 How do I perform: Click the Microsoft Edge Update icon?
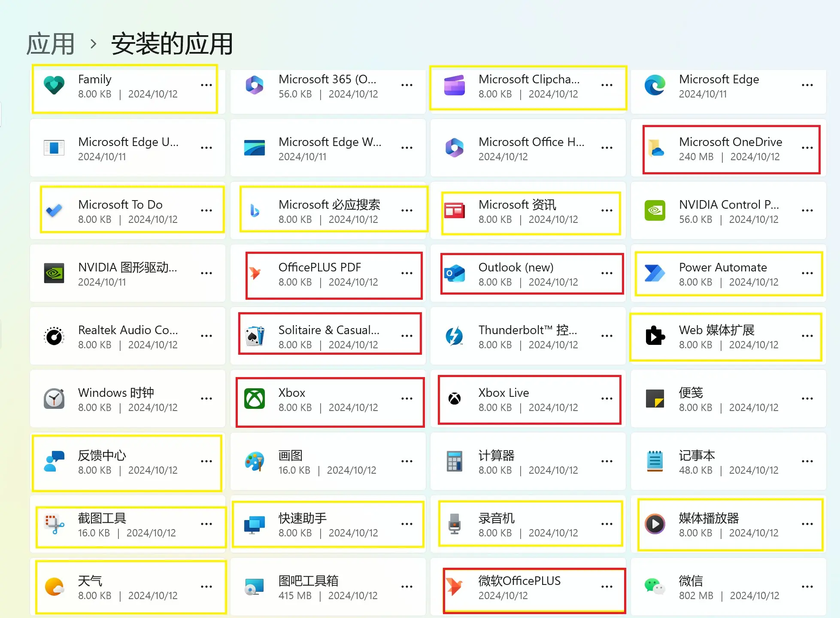pos(54,148)
